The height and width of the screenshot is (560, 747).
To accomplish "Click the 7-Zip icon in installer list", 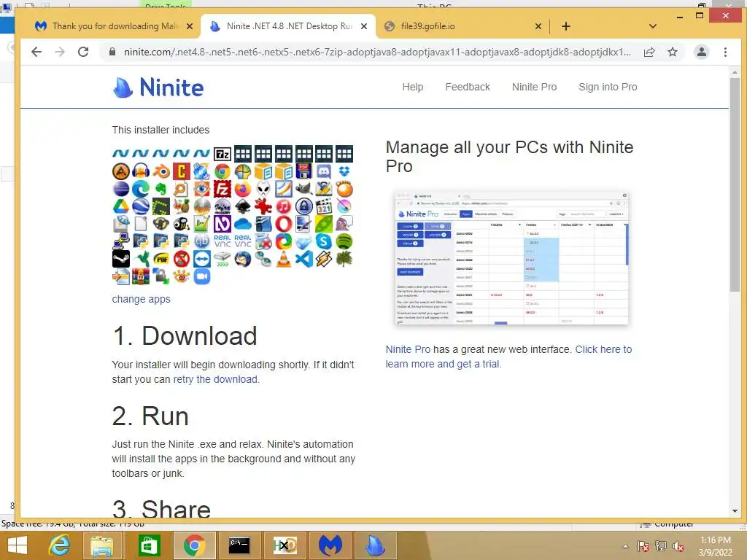I will 222,154.
